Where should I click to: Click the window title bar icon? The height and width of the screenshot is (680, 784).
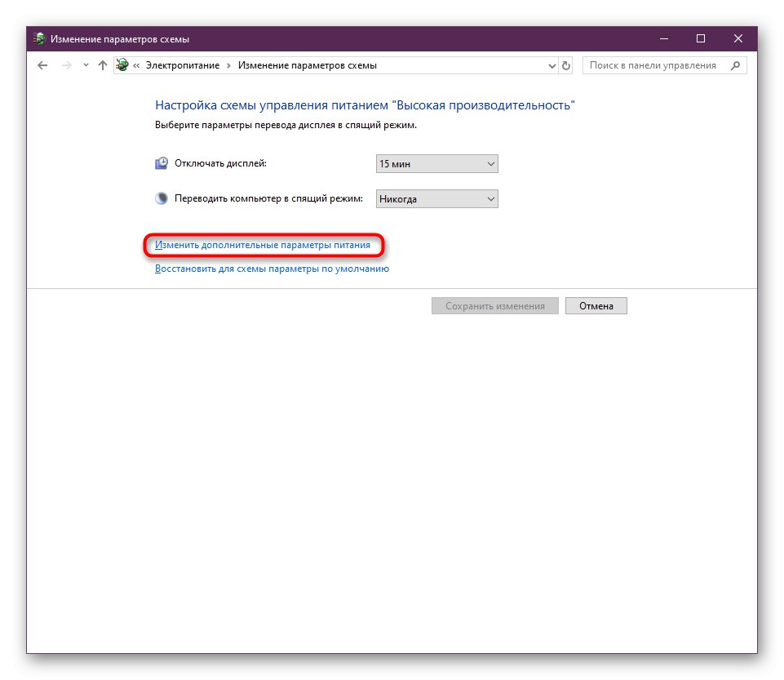point(39,38)
